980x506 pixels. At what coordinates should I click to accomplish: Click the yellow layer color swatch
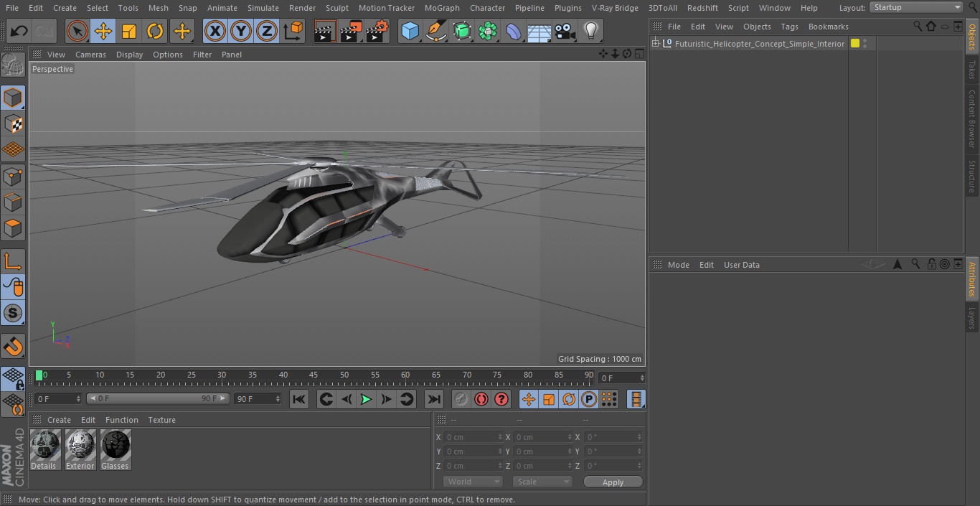click(855, 44)
